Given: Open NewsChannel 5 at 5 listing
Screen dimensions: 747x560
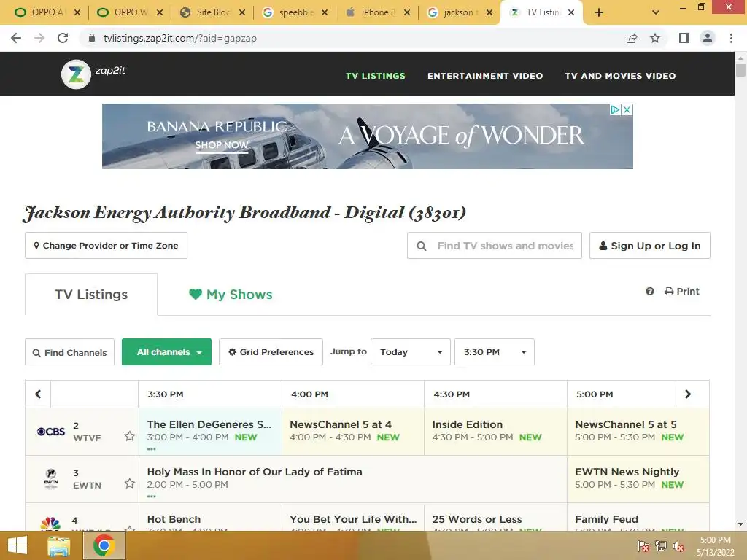Looking at the screenshot, I should 625,424.
